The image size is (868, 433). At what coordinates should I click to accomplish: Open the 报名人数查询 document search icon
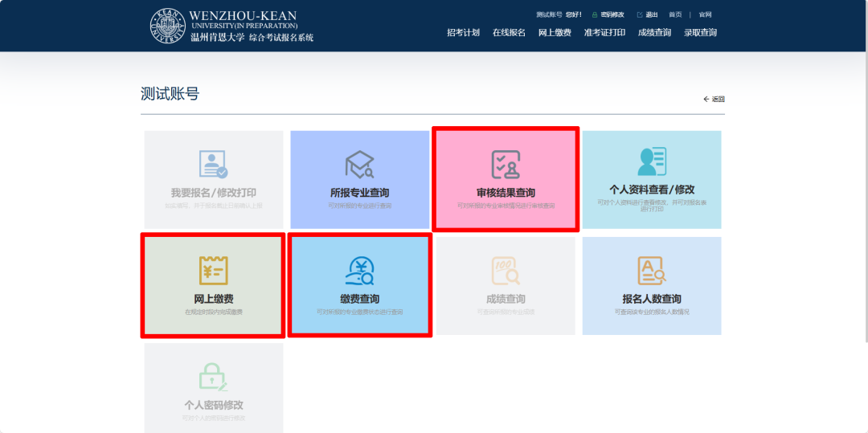point(651,271)
